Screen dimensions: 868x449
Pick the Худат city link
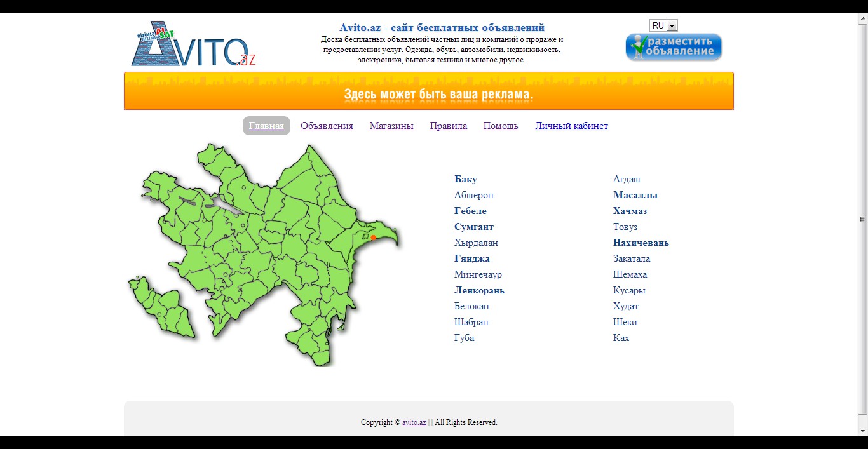(626, 306)
